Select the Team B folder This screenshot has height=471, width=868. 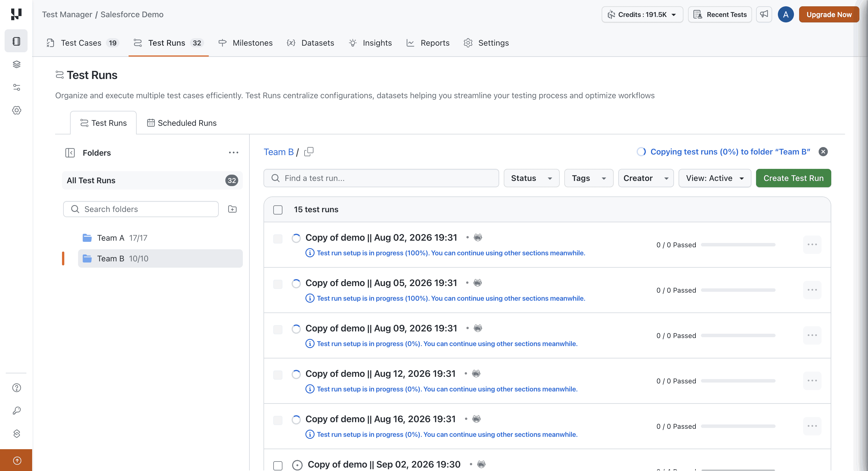pyautogui.click(x=160, y=258)
